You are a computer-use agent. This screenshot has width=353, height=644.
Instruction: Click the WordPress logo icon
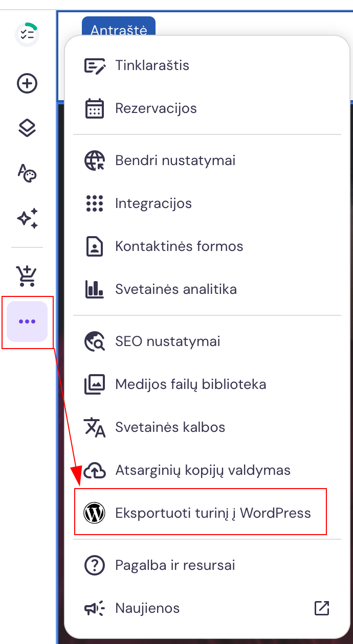click(95, 513)
